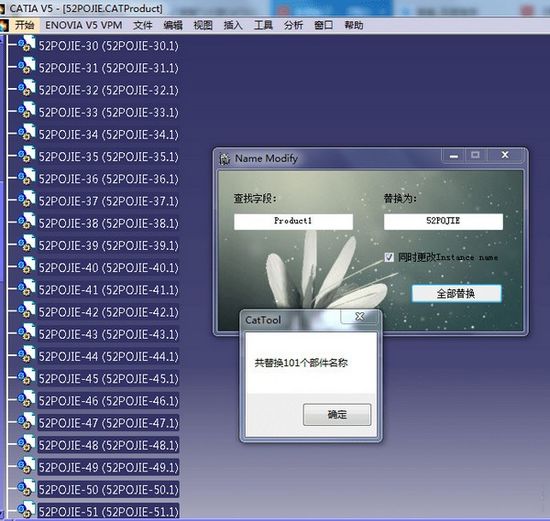Confirm the CatTool message with 确定
550x521 pixels.
[x=337, y=415]
